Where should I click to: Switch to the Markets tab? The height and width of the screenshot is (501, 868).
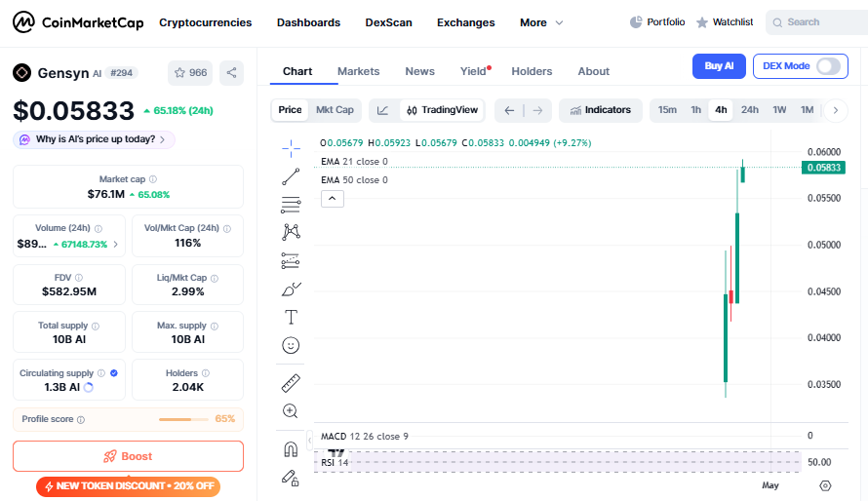358,71
